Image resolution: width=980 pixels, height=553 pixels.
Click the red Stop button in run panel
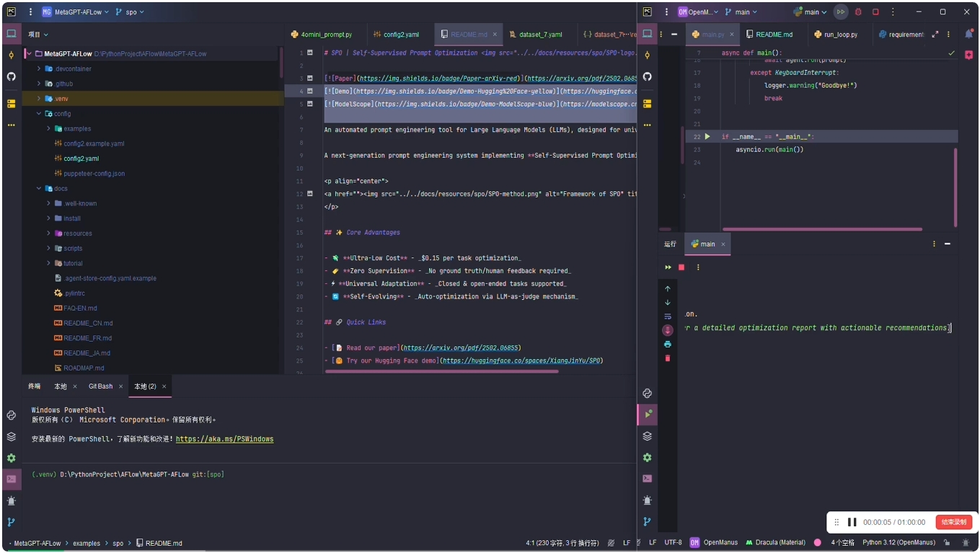point(681,267)
